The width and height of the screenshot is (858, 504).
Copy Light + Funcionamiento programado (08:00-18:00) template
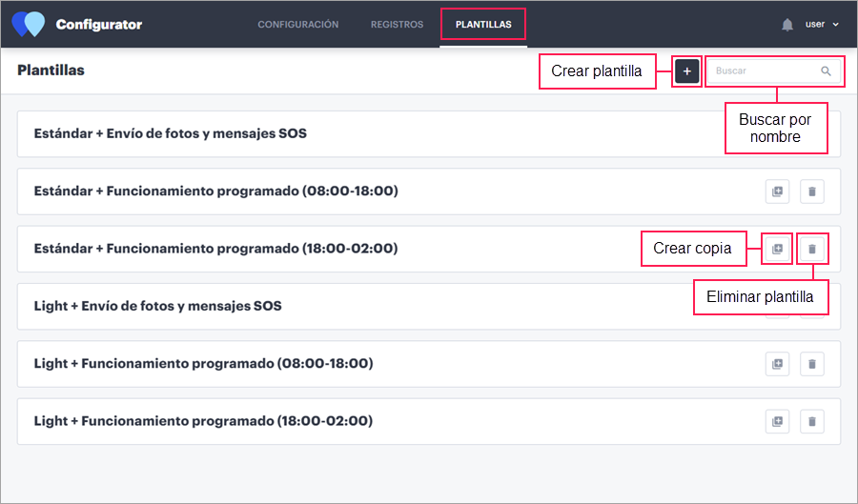pyautogui.click(x=778, y=364)
